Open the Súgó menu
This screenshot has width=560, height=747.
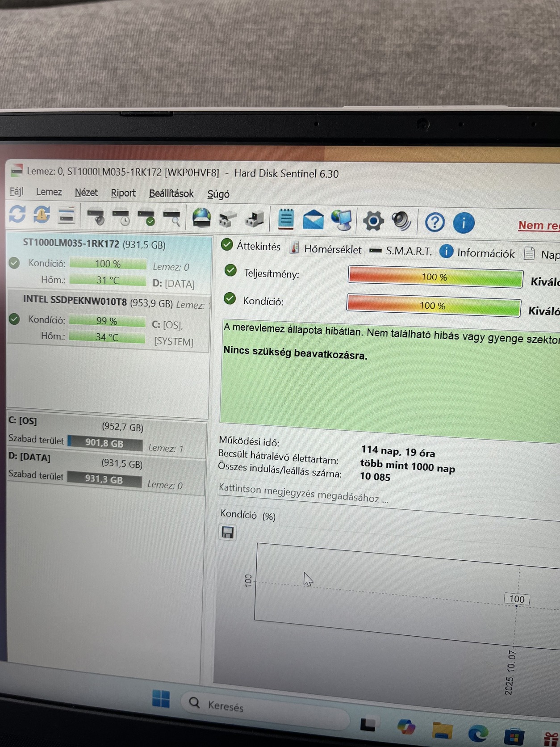[x=218, y=194]
